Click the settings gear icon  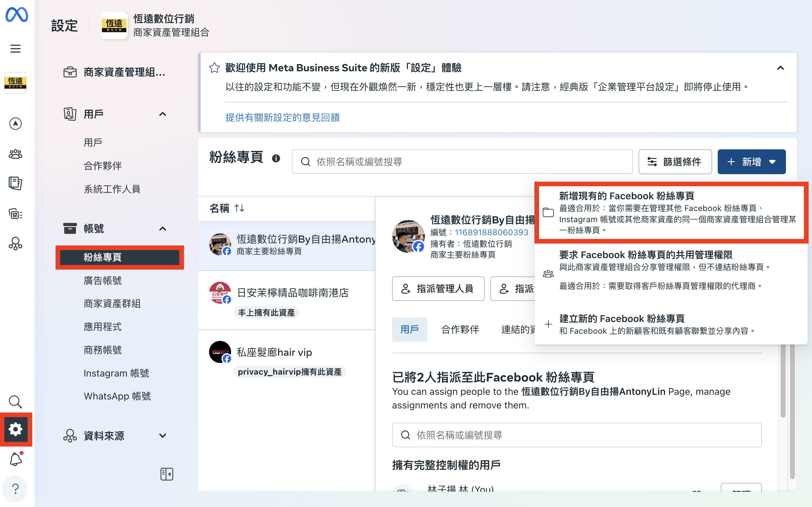[16, 429]
